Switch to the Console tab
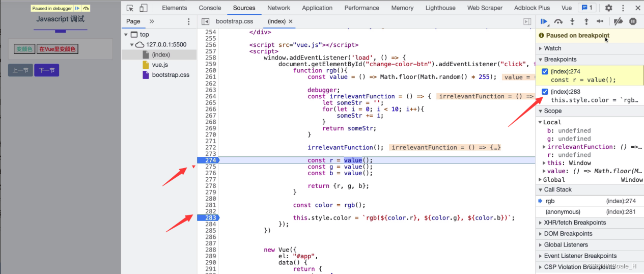This screenshot has height=274, width=644. click(x=210, y=8)
